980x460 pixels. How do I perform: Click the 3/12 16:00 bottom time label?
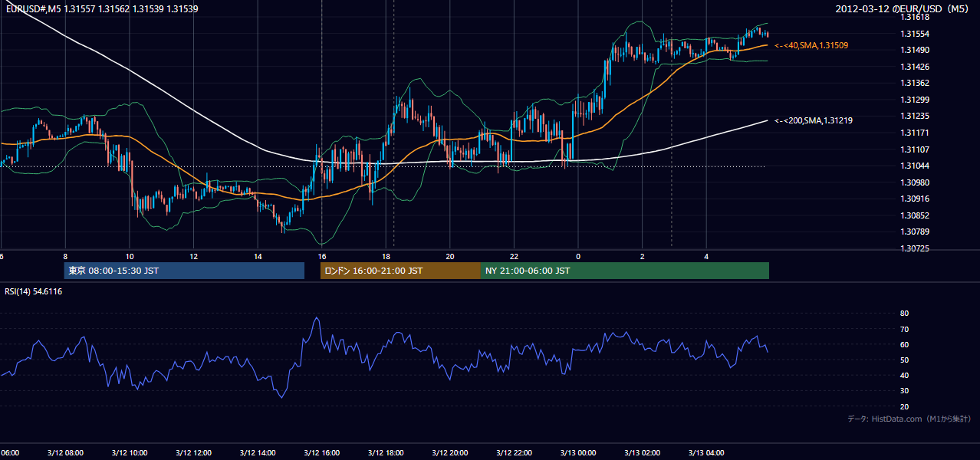(x=321, y=452)
